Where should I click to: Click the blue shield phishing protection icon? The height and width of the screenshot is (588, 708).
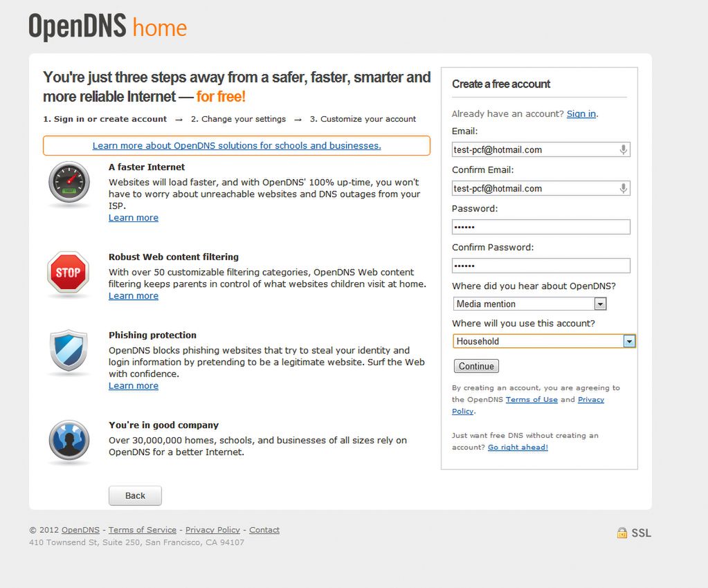coord(69,351)
